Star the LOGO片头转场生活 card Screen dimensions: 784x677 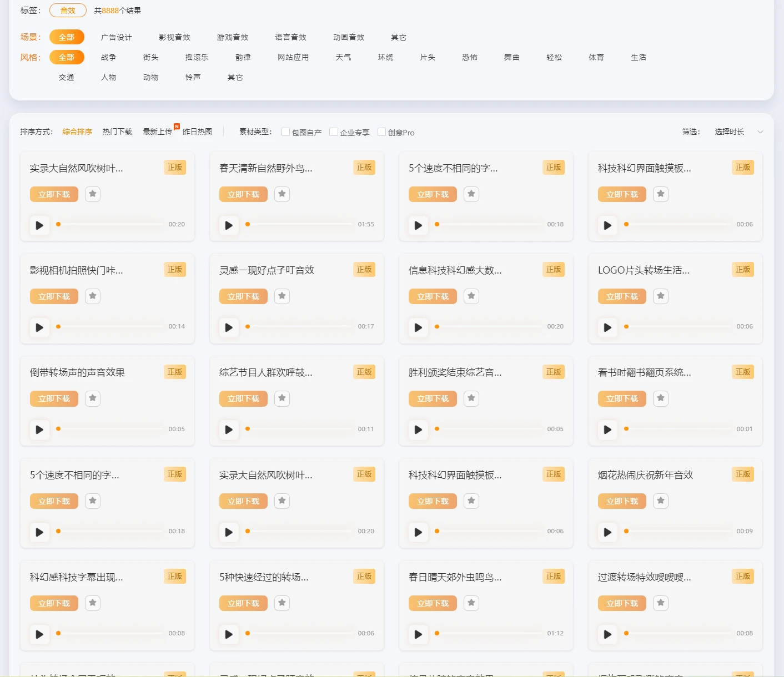pyautogui.click(x=661, y=296)
